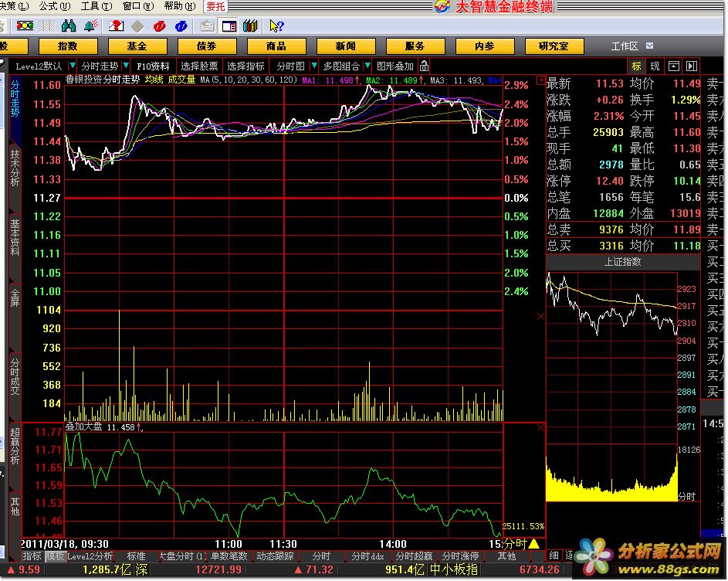Click 图形叠加 in chart toolbar
The width and height of the screenshot is (728, 581).
click(x=395, y=66)
